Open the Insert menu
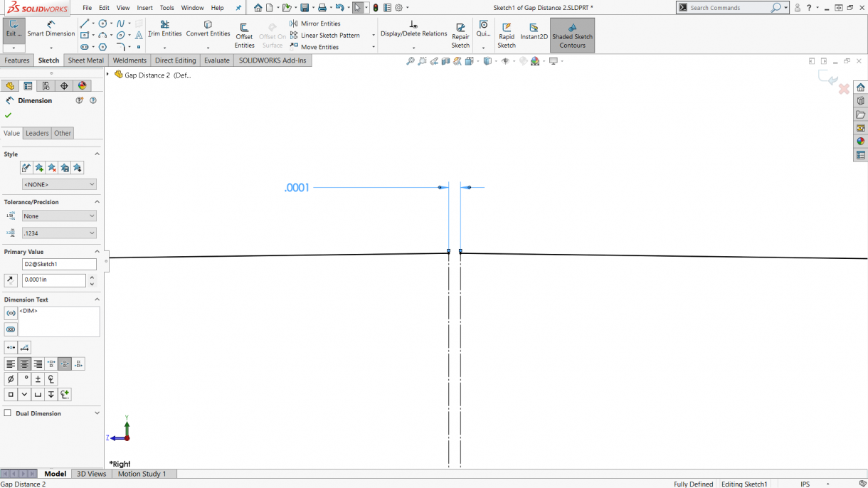Screen dimensions: 868x488 144,8
